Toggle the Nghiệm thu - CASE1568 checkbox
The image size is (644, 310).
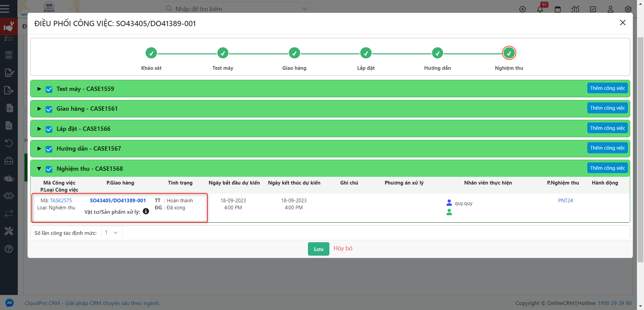[49, 169]
